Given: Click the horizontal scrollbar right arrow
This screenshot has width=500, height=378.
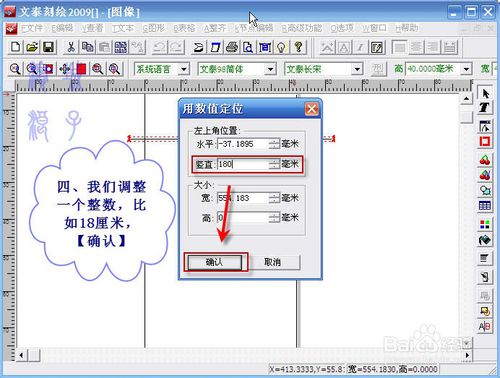Looking at the screenshot, I should coord(467,355).
